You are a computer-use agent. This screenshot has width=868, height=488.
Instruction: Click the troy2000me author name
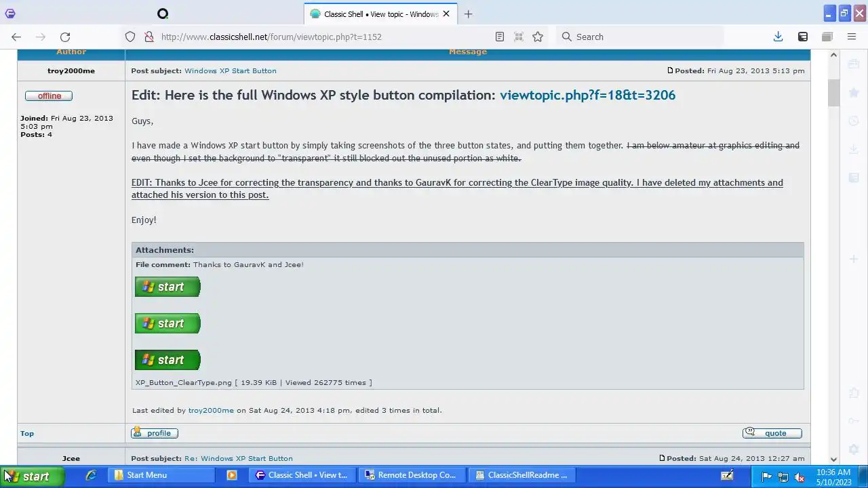pos(71,70)
